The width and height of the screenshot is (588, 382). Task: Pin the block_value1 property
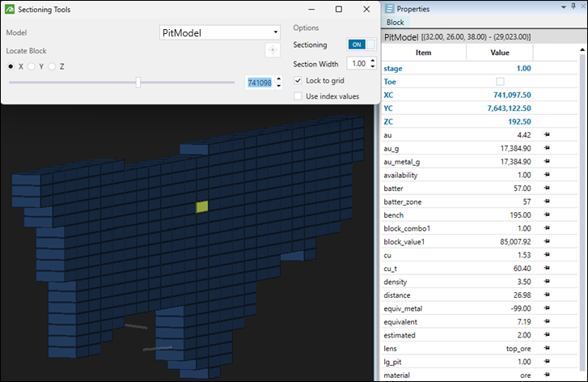(x=547, y=241)
